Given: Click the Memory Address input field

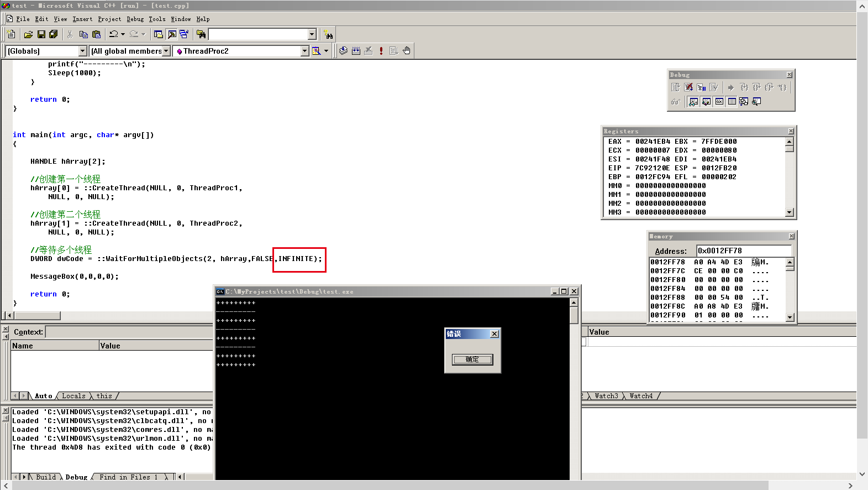Looking at the screenshot, I should pyautogui.click(x=744, y=251).
